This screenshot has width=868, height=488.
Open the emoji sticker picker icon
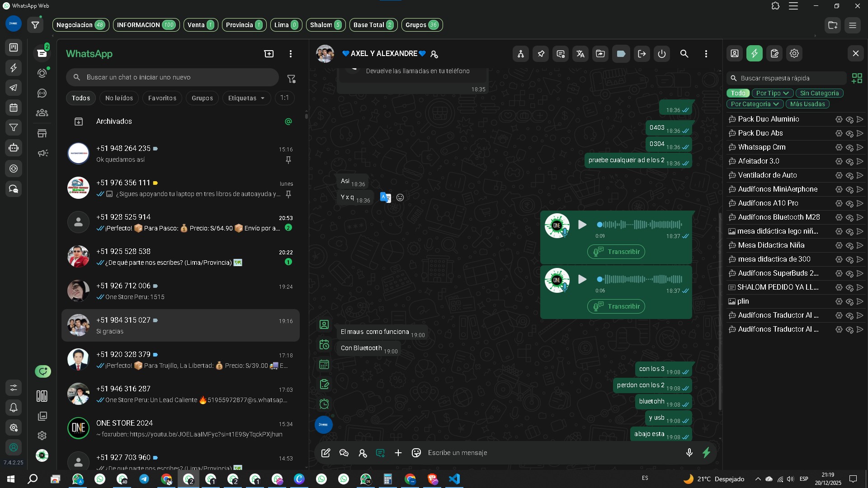click(416, 452)
